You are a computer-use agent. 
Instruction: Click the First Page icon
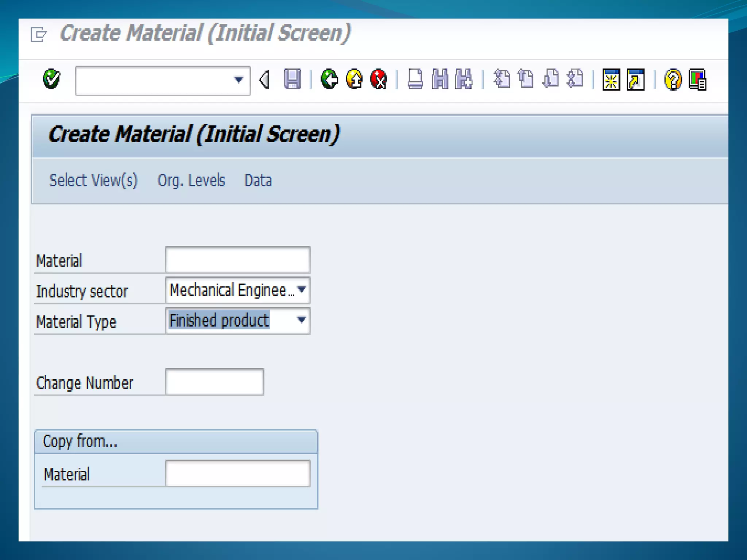[x=502, y=79]
